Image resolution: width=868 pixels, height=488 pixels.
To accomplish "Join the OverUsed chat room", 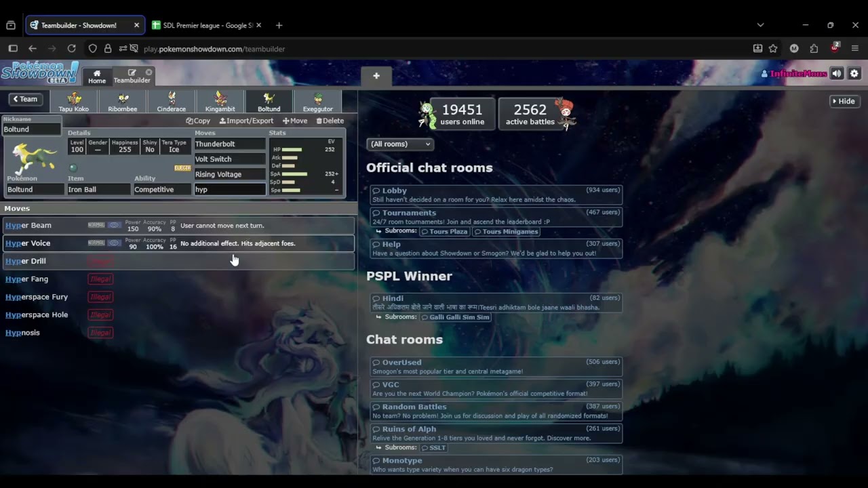I will tap(496, 367).
